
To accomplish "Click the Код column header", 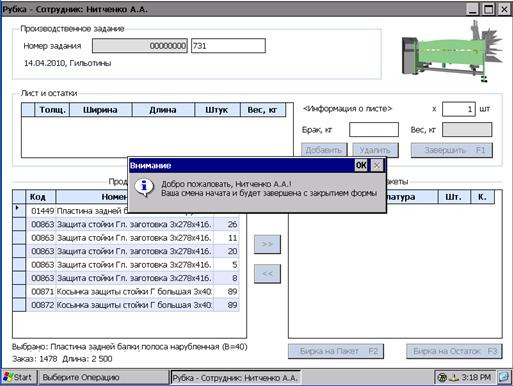I will 41,197.
